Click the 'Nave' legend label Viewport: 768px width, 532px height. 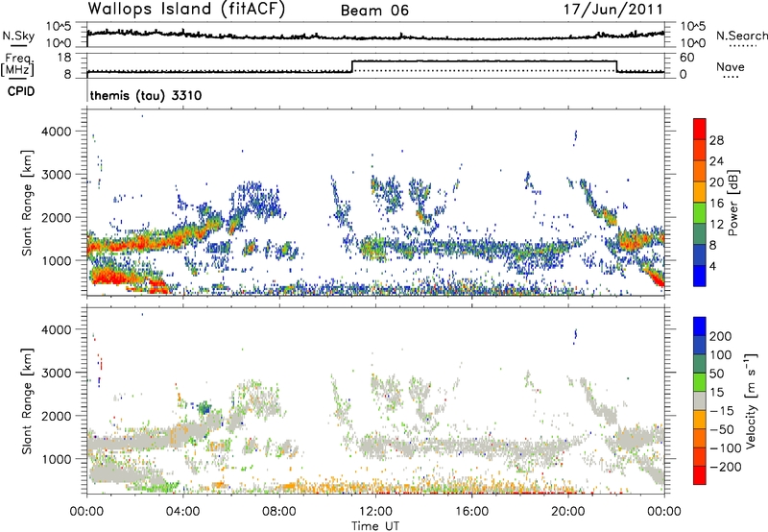coord(731,66)
